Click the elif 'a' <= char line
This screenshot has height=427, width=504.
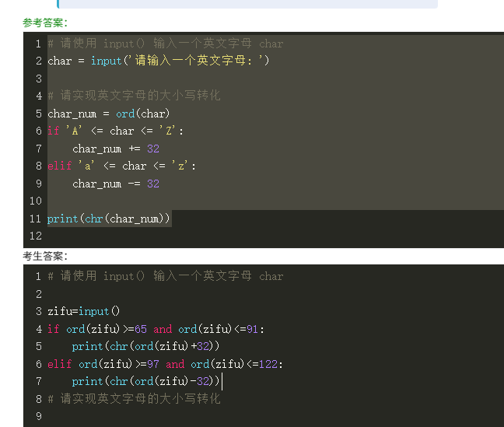pyautogui.click(x=121, y=166)
